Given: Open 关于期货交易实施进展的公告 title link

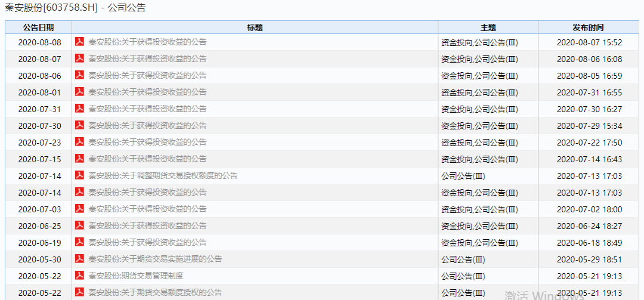Looking at the screenshot, I should [x=155, y=259].
